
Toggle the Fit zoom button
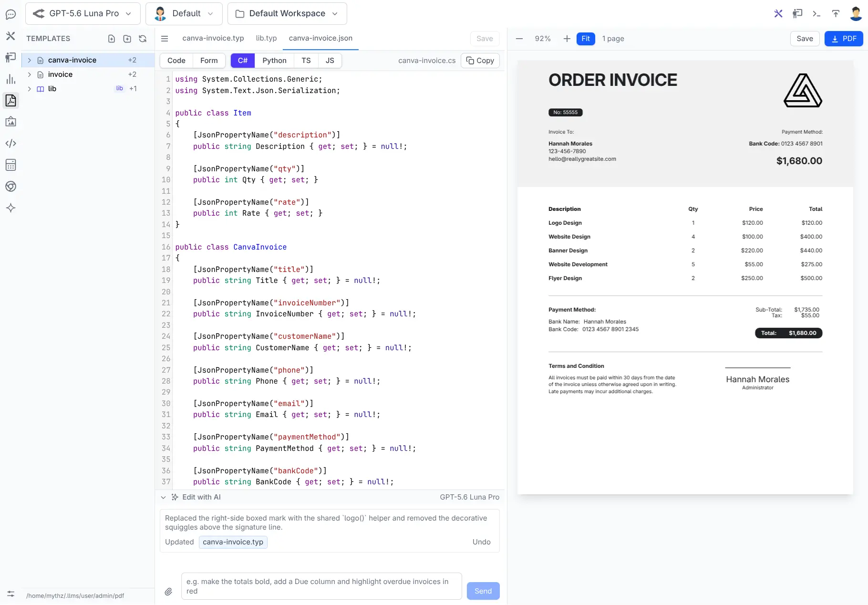(x=586, y=39)
